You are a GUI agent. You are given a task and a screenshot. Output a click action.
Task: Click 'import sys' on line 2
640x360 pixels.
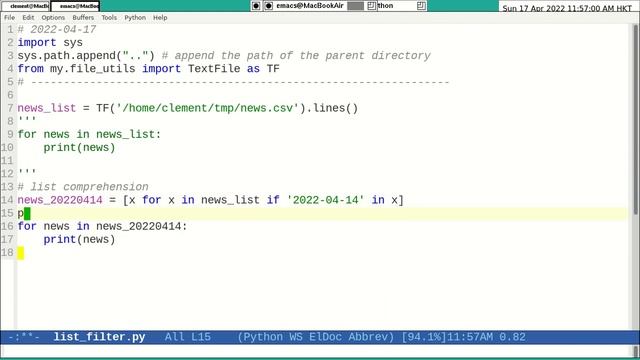tap(50, 43)
